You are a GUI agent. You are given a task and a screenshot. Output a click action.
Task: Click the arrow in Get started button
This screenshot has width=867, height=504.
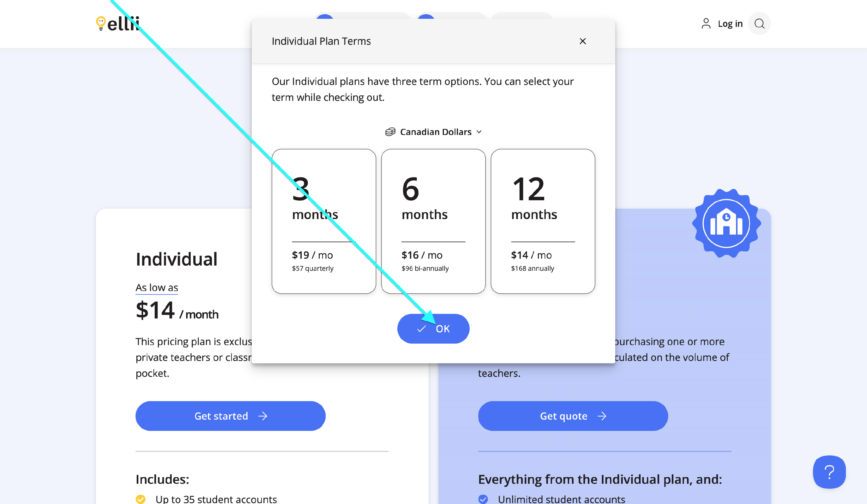click(263, 416)
